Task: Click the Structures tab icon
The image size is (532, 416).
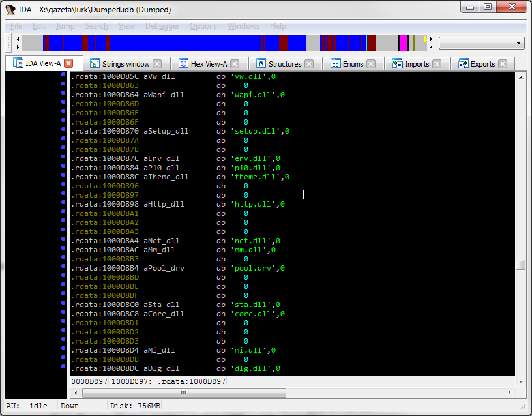Action: pyautogui.click(x=261, y=63)
